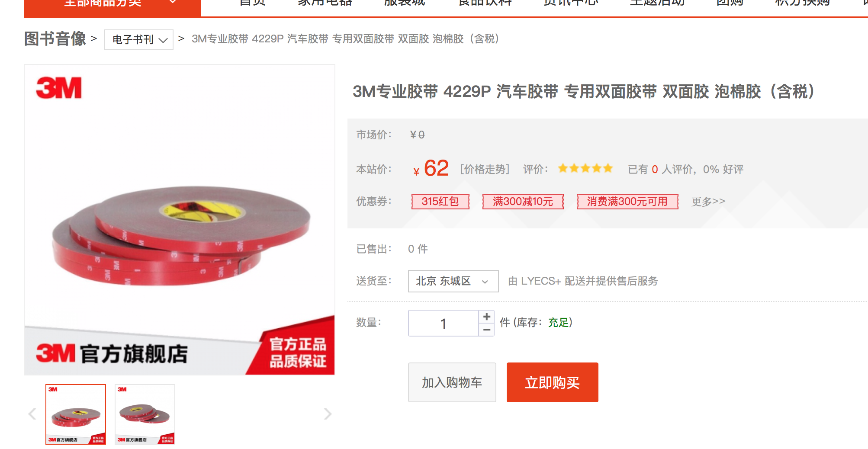This screenshot has width=868, height=449.
Task: Select the second product thumbnail
Action: (x=145, y=414)
